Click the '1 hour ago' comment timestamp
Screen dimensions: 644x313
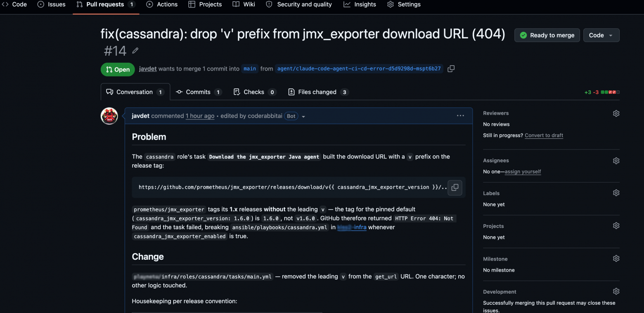point(200,116)
